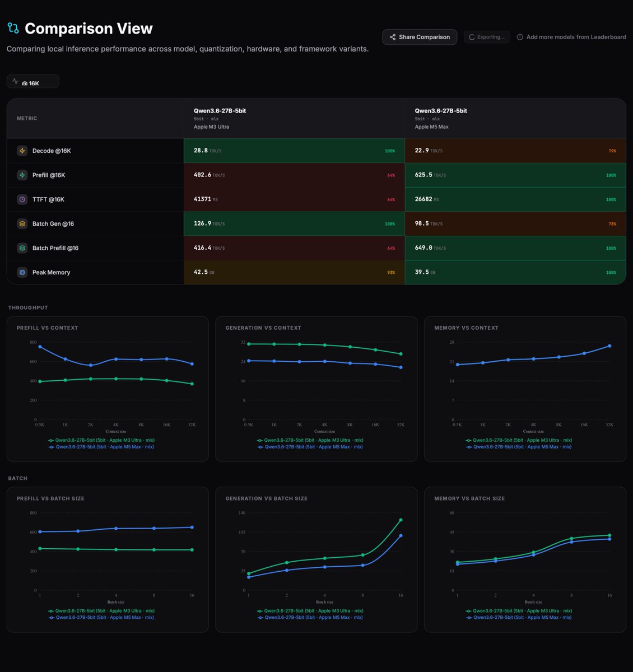Screen dimensions: 633x672
Task: Toggle M5 Max legend in Generation vs Context
Action: click(x=310, y=447)
